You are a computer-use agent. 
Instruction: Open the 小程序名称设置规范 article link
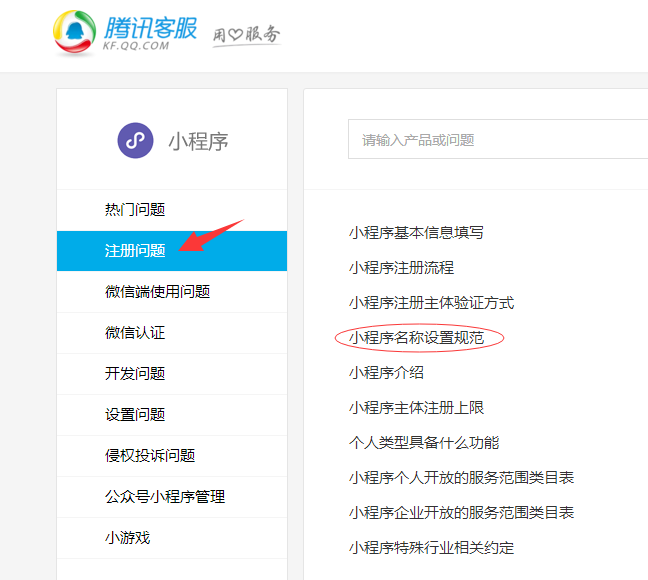pos(416,338)
